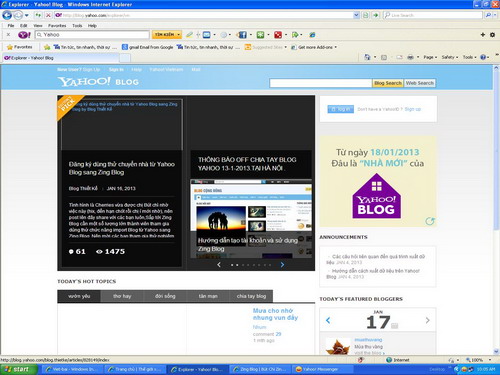
Task: Go back with the browser Back arrow
Action: tap(7, 15)
